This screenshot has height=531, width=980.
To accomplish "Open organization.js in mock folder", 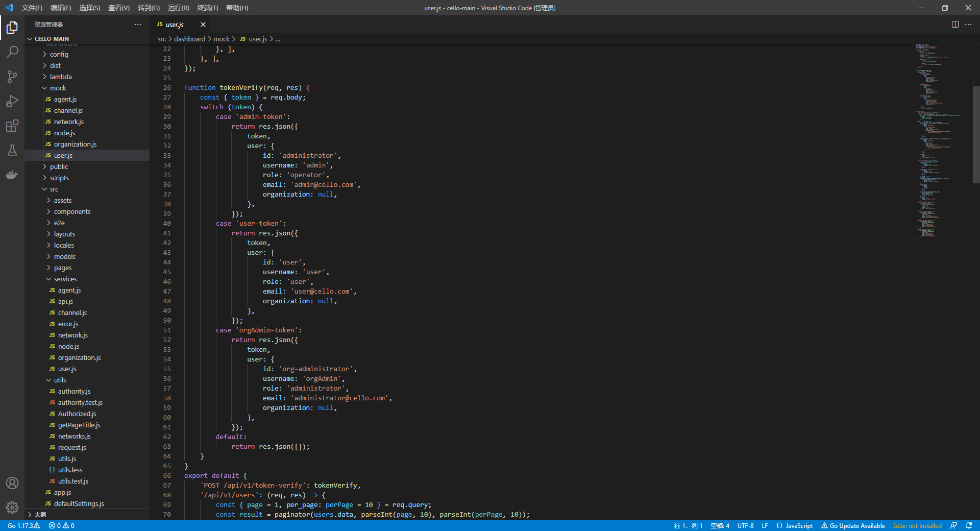I will [x=87, y=144].
